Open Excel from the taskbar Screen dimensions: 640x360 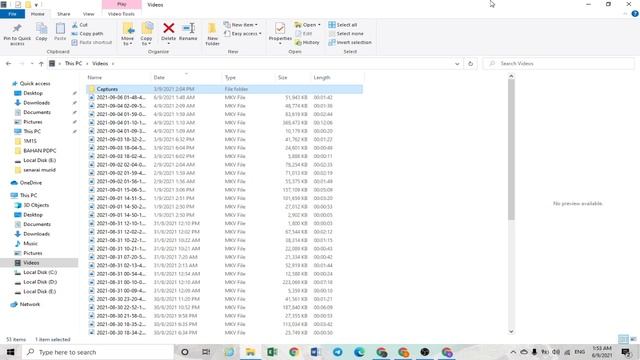[x=272, y=352]
